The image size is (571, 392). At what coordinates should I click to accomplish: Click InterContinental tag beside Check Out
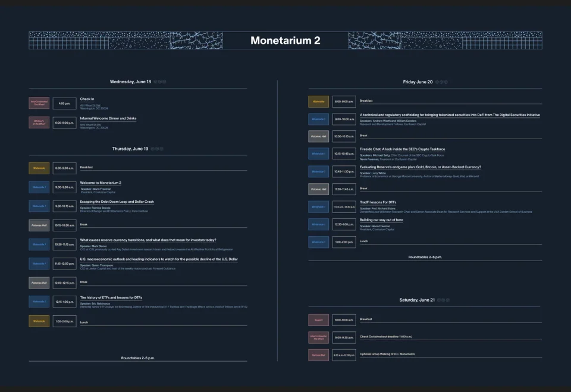point(319,338)
